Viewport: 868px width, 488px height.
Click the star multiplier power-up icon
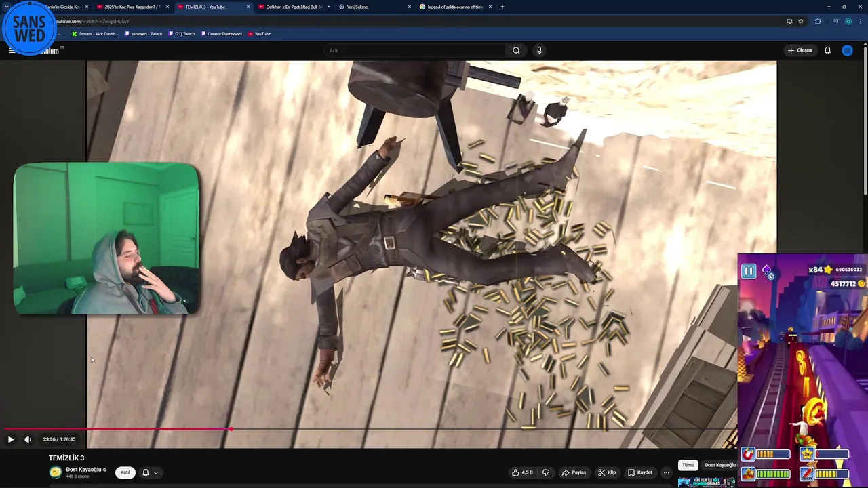click(x=807, y=455)
